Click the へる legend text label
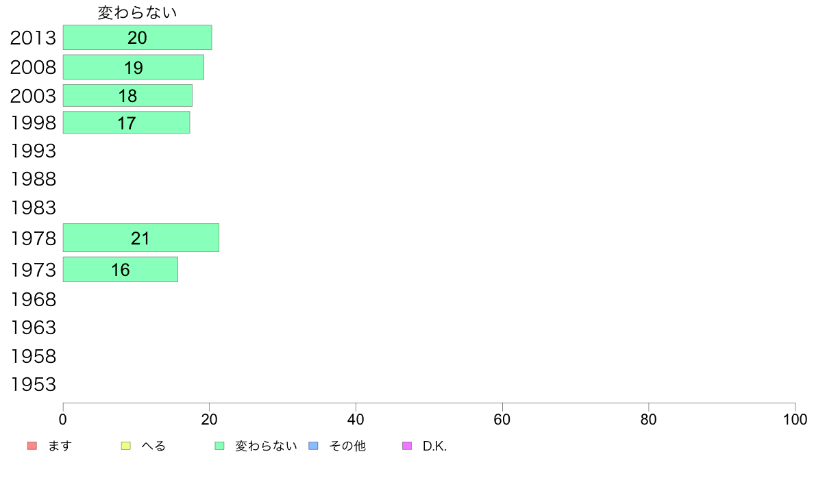 [x=153, y=446]
